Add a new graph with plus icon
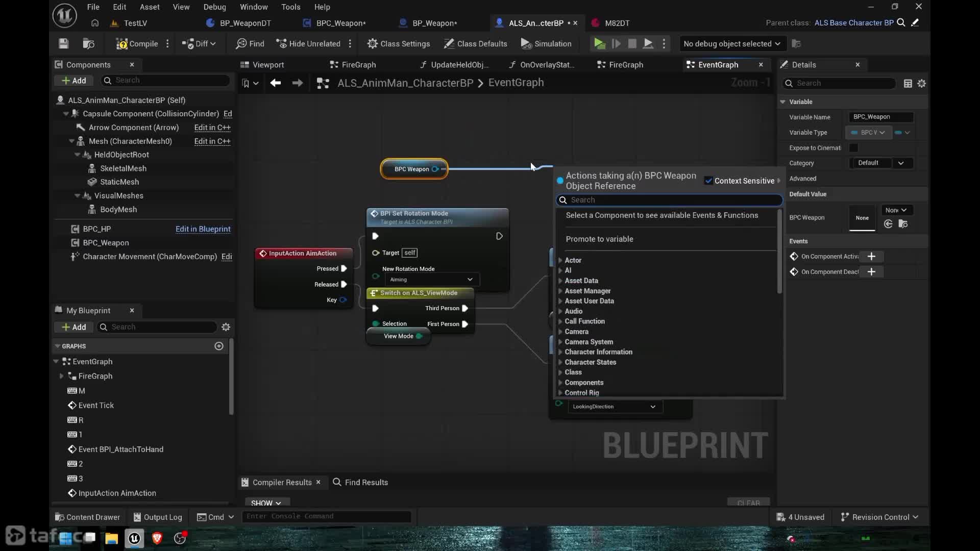This screenshot has width=980, height=551. [x=219, y=346]
